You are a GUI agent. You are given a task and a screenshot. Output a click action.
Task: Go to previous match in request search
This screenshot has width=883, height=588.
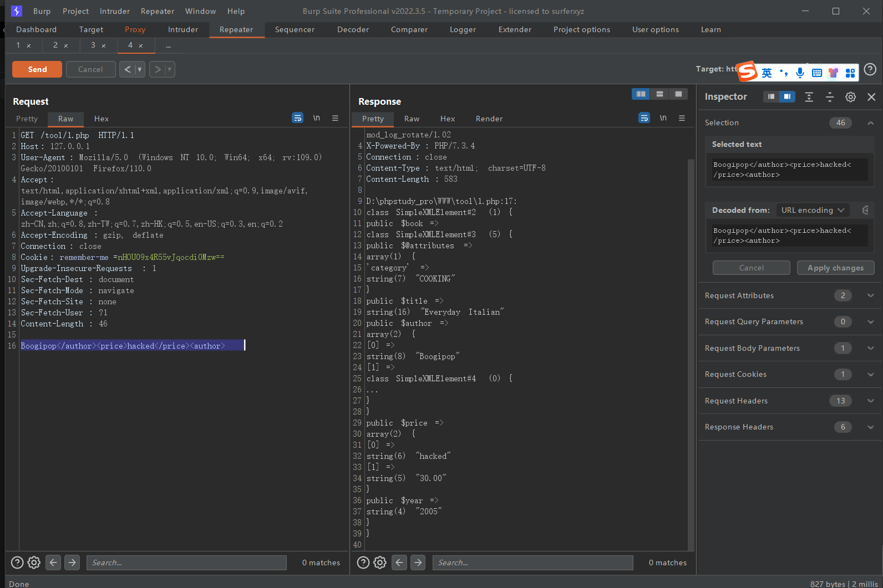[53, 563]
